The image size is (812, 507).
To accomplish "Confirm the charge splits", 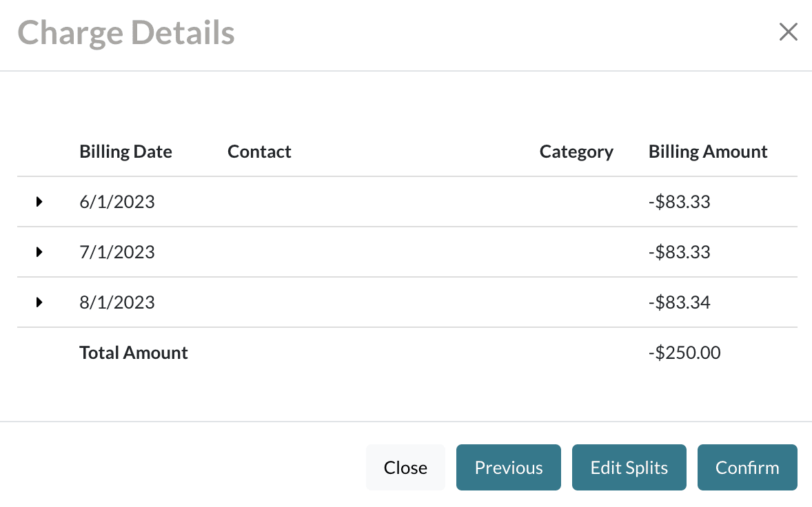I will point(747,467).
